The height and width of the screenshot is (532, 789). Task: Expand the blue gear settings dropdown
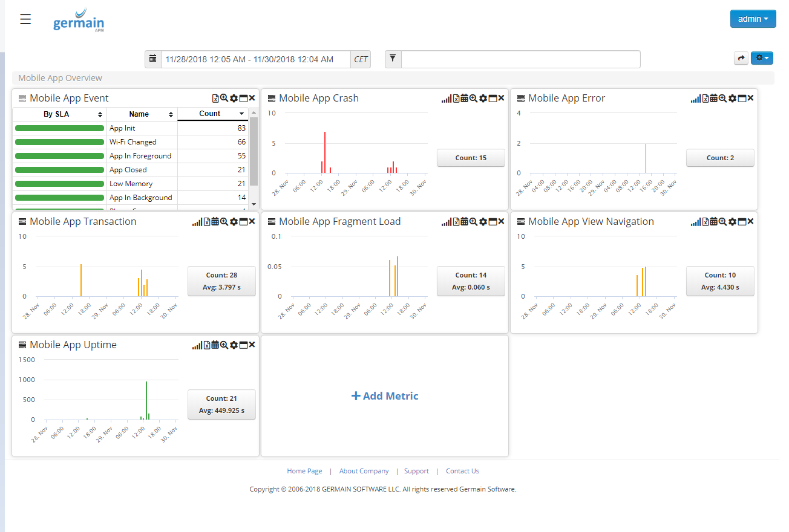tap(762, 58)
